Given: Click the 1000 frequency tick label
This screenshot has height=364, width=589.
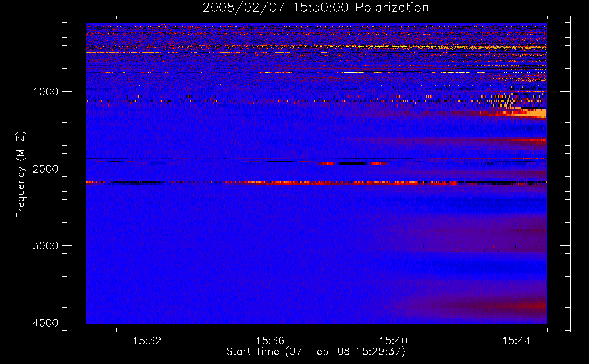Looking at the screenshot, I should pyautogui.click(x=46, y=91).
